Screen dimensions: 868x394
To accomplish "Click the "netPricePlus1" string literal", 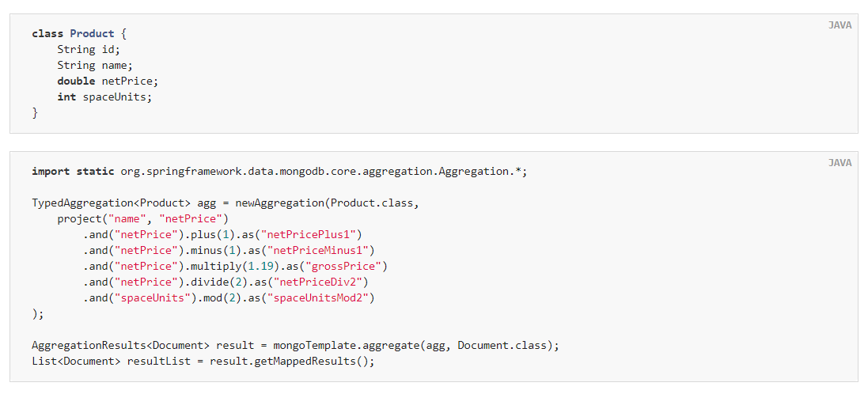I will point(311,235).
